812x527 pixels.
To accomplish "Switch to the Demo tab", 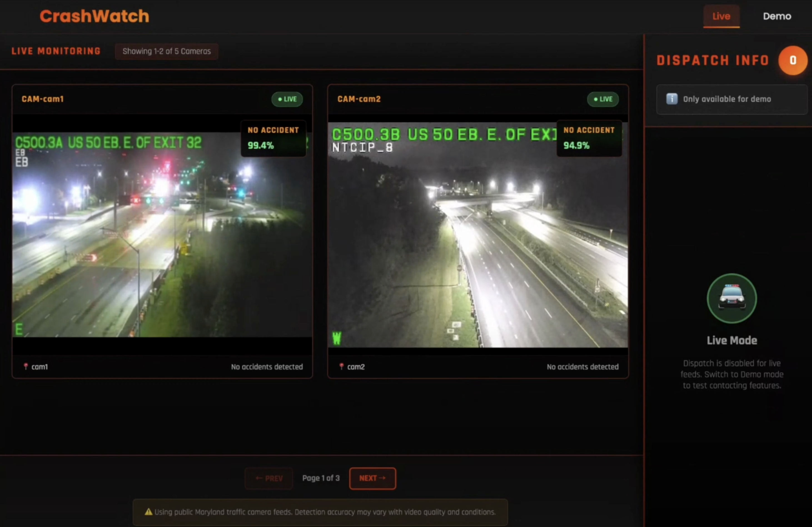I will (x=776, y=16).
